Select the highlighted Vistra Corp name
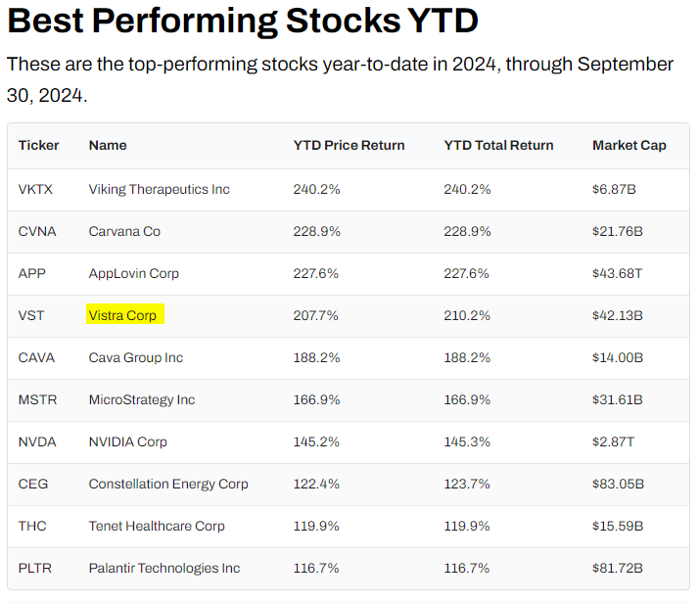 (122, 315)
